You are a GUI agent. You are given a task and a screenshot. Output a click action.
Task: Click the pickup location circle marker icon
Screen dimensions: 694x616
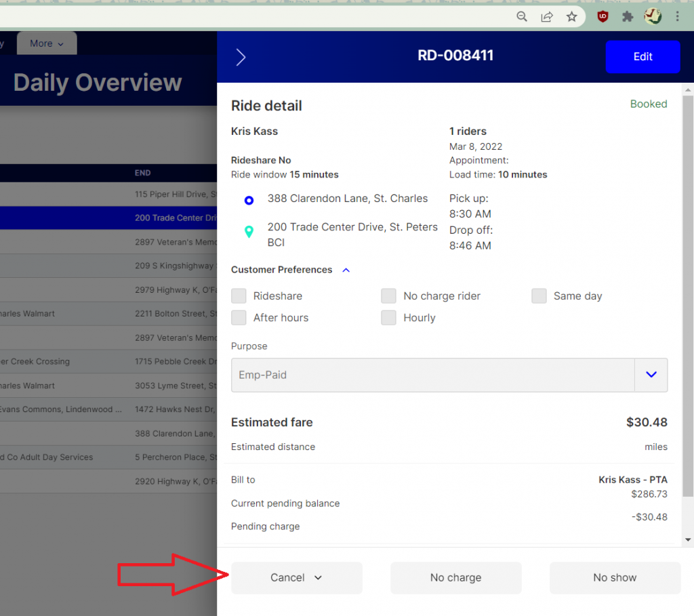[249, 200]
